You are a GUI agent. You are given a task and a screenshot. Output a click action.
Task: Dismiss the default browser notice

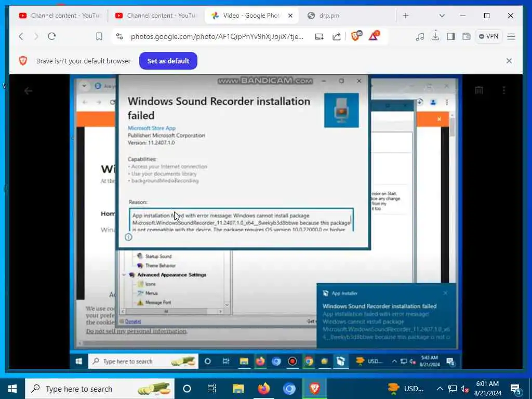point(509,61)
